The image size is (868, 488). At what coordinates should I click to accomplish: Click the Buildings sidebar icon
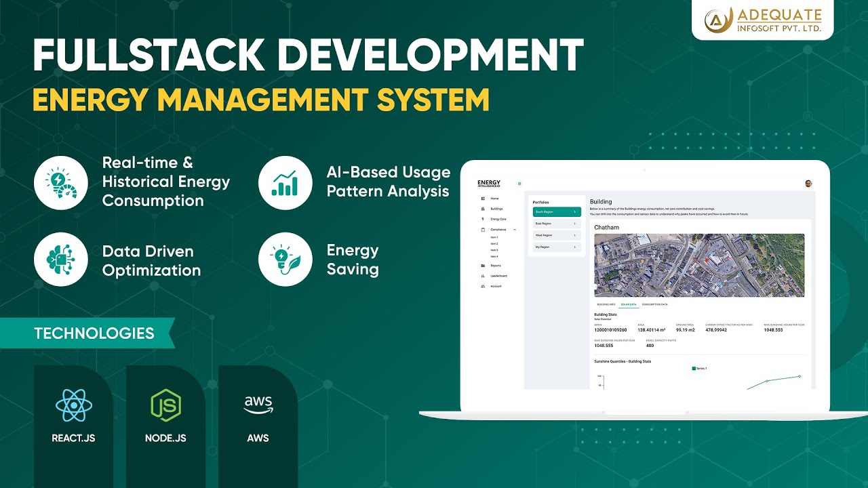(483, 209)
